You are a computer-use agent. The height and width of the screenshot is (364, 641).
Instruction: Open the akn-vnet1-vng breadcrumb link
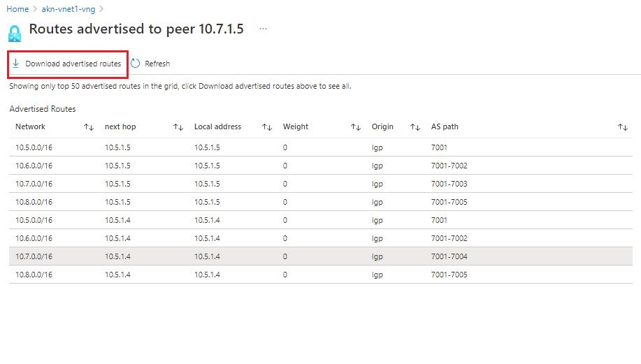(69, 9)
